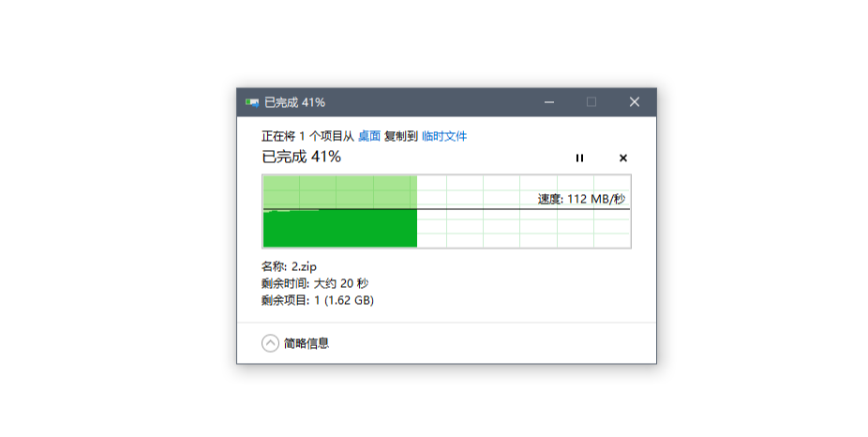Click the large 已完成 41% heading
The width and height of the screenshot is (868, 437).
301,157
